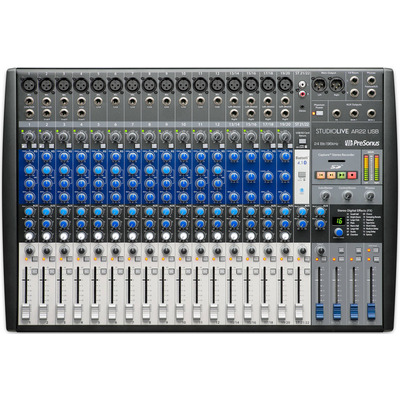
Task: Click the Phones level knob below meter
Action: click(x=369, y=196)
